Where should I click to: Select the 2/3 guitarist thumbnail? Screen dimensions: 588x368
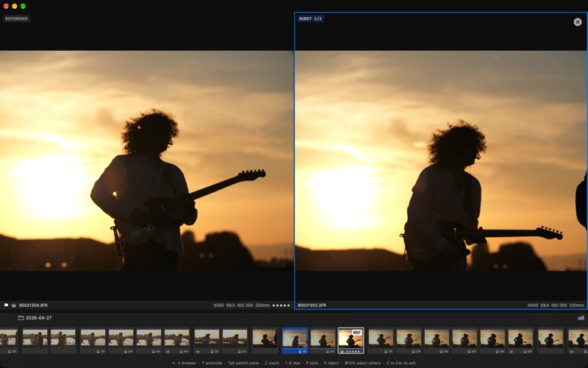pyautogui.click(x=323, y=340)
